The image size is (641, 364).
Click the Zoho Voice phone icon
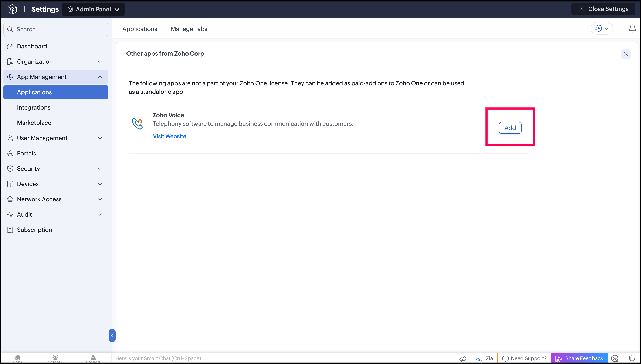click(137, 124)
